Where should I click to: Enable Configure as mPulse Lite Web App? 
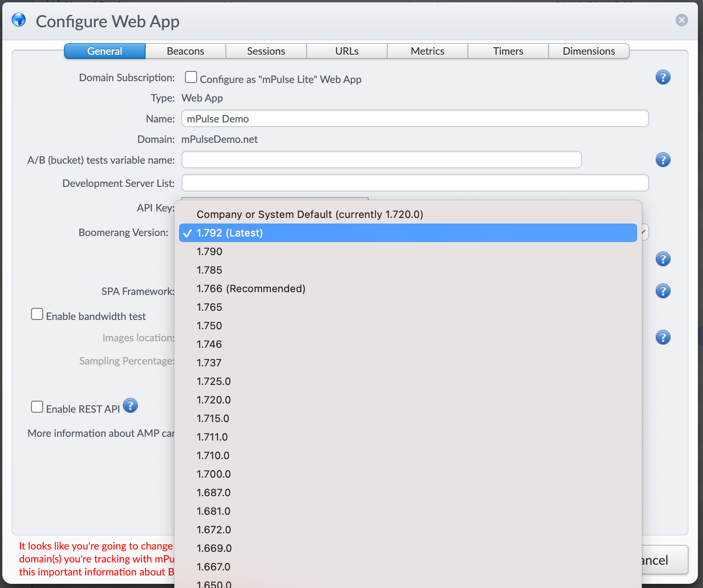click(191, 77)
